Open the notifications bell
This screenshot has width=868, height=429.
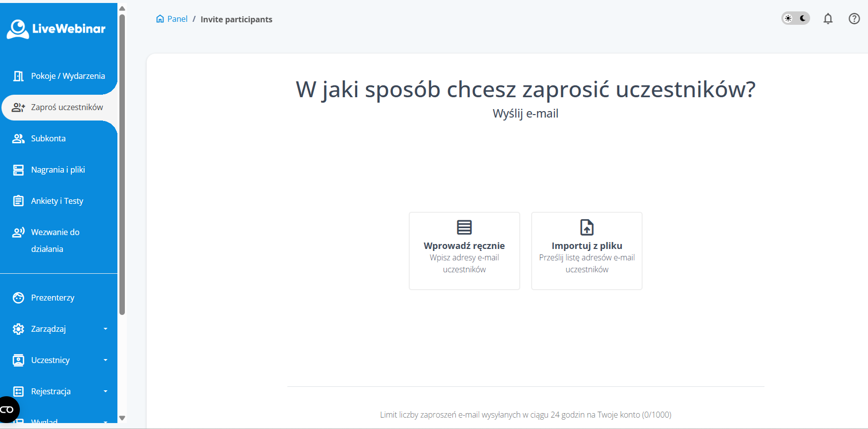pos(828,19)
